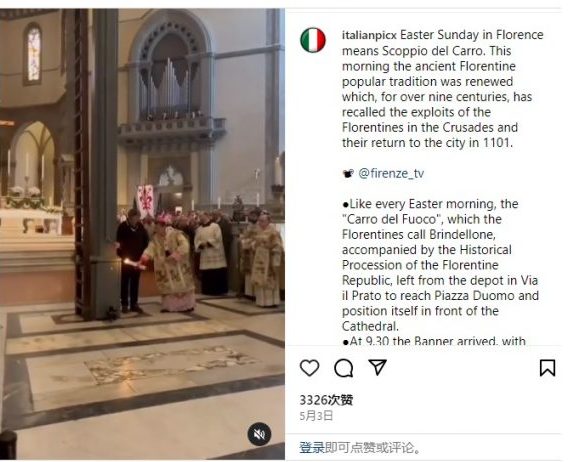Open italianpicx Italian flag profile picture

(313, 40)
